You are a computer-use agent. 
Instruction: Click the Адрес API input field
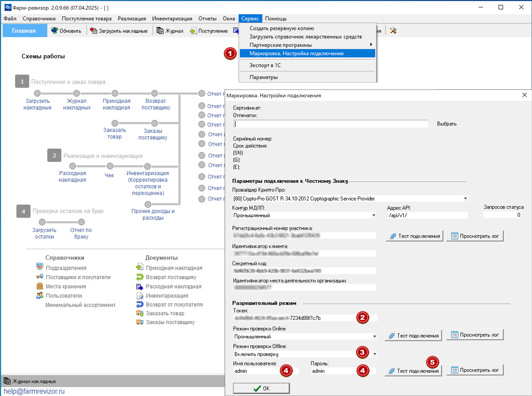[428, 215]
